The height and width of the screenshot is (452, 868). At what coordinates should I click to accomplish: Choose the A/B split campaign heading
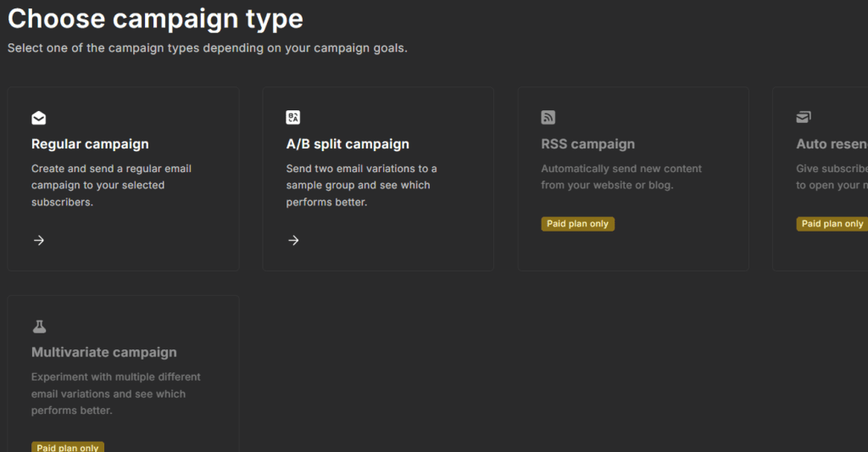(x=348, y=144)
